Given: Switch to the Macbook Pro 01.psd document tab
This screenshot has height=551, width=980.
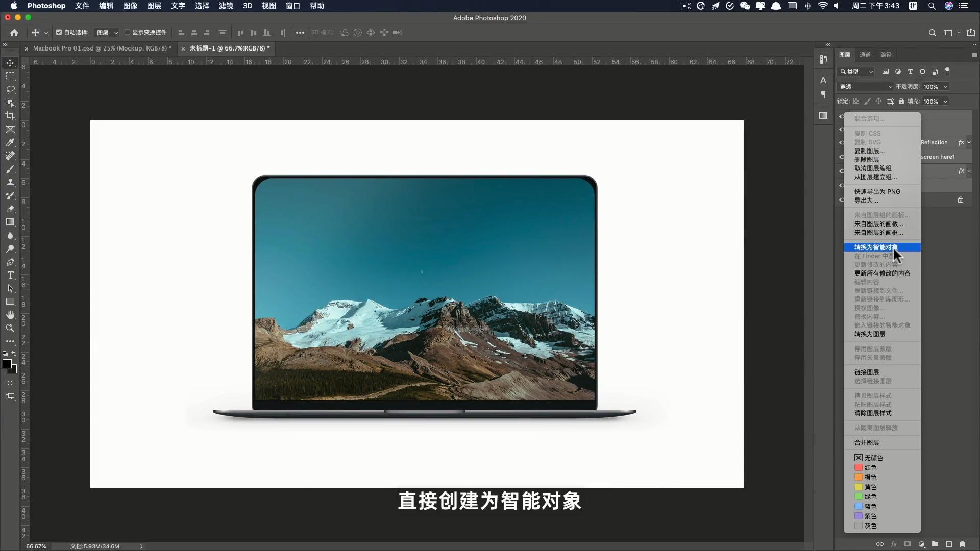Looking at the screenshot, I should [x=102, y=48].
